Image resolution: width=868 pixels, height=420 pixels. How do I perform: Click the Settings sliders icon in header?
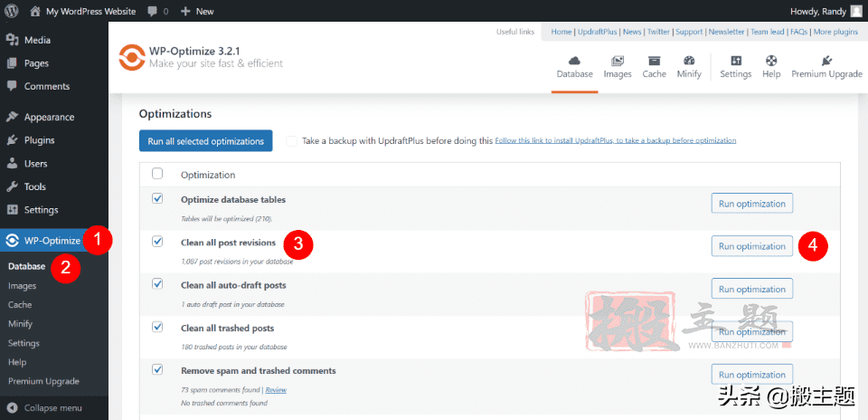736,61
